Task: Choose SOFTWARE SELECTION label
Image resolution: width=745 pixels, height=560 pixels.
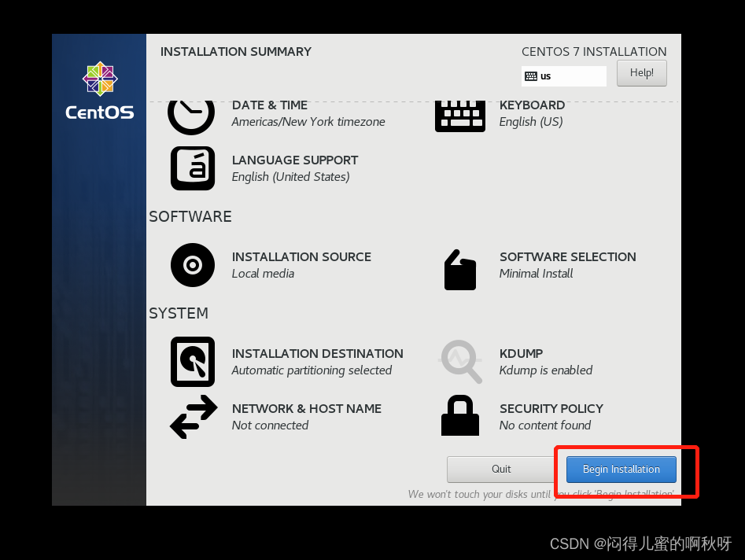Action: coord(568,257)
